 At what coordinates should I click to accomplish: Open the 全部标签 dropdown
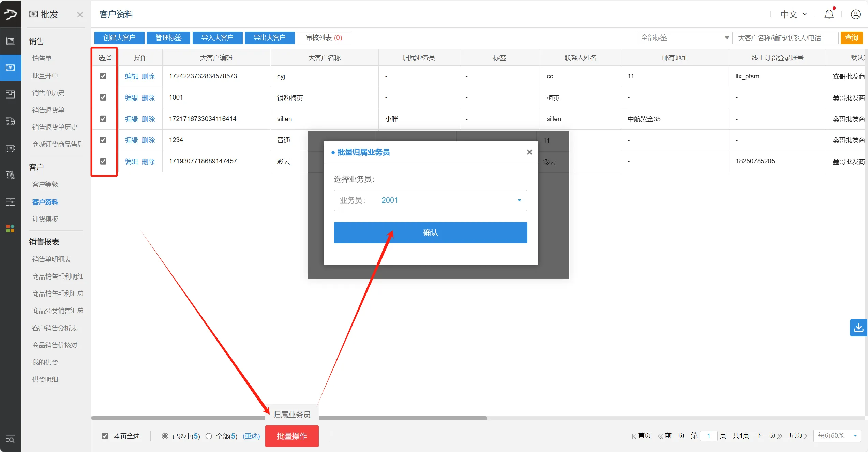[x=684, y=37]
